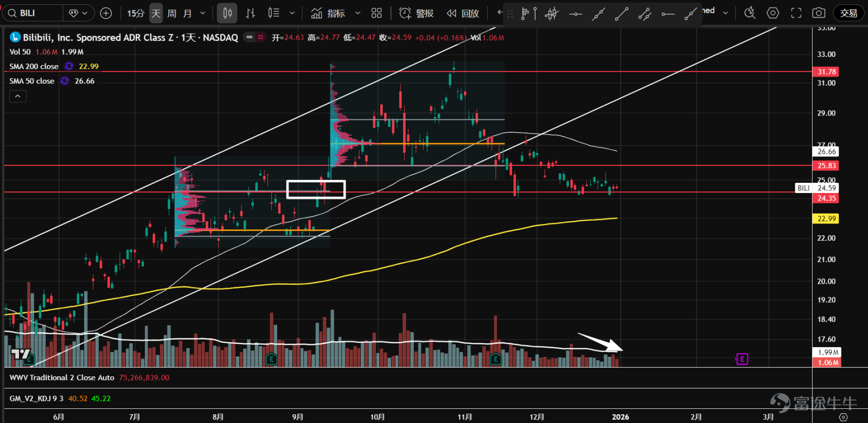Enter fullscreen mode icon
868x423 pixels.
796,13
